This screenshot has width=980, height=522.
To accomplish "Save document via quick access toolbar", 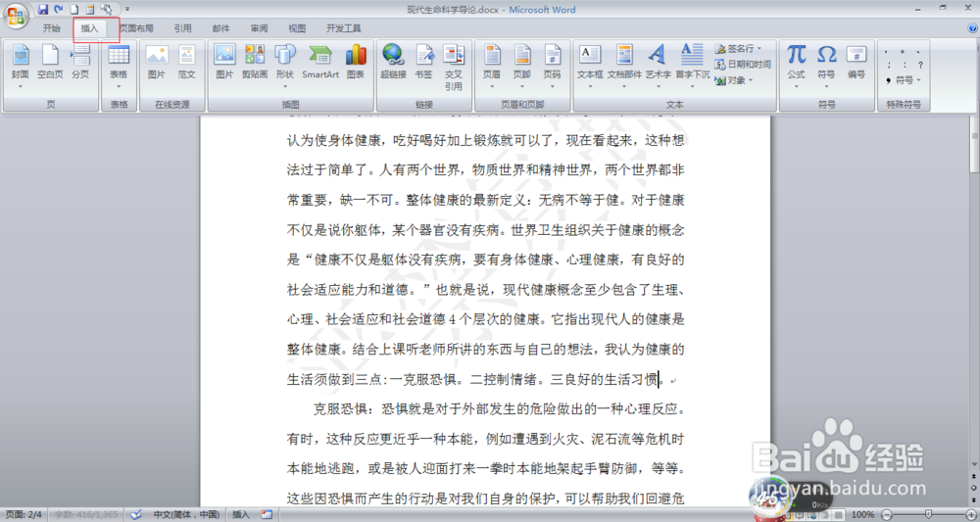I will (43, 10).
